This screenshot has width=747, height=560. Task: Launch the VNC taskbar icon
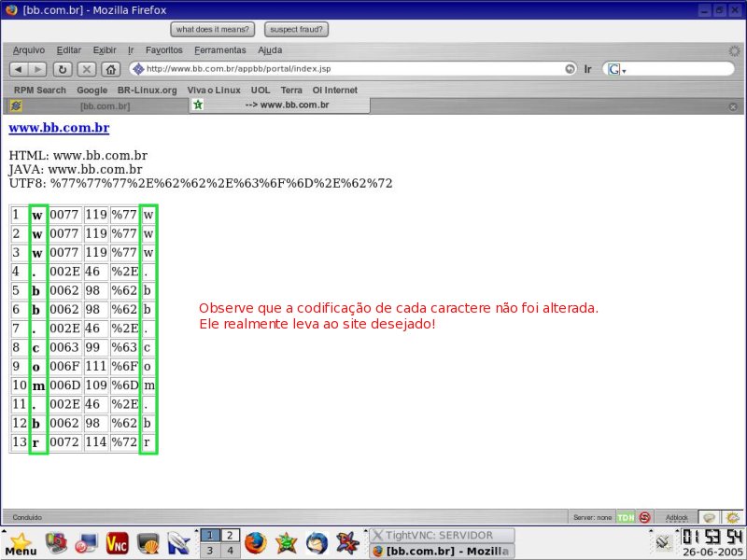[118, 543]
